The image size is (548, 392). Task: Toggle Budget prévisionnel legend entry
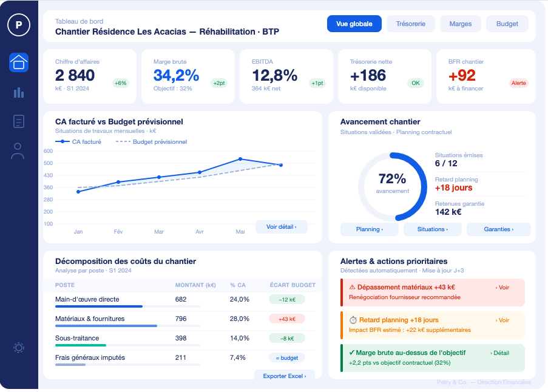coord(151,141)
